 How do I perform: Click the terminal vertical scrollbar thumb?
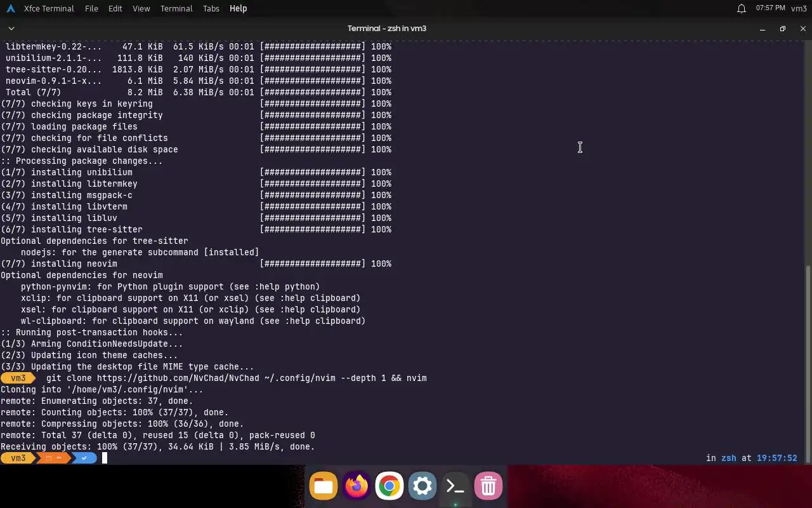808,364
